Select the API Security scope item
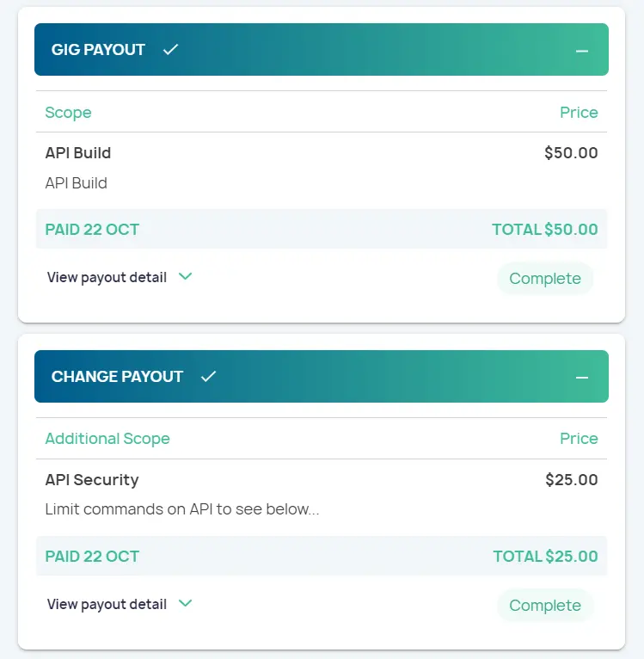This screenshot has width=644, height=659. tap(92, 480)
